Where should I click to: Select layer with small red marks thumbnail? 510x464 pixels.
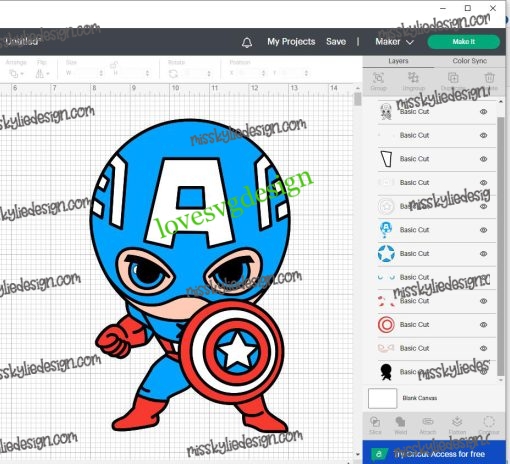coord(436,301)
